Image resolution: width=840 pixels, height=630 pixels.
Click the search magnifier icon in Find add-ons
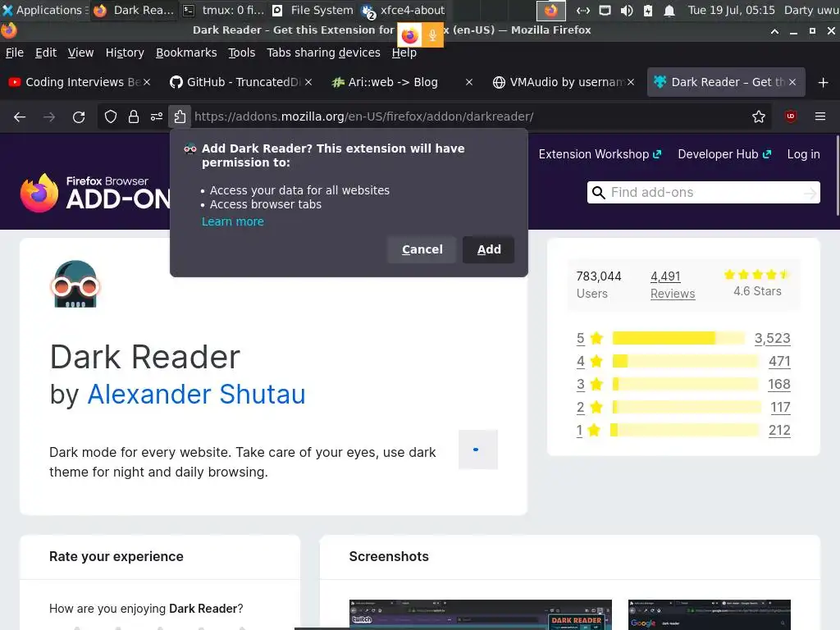(x=598, y=192)
